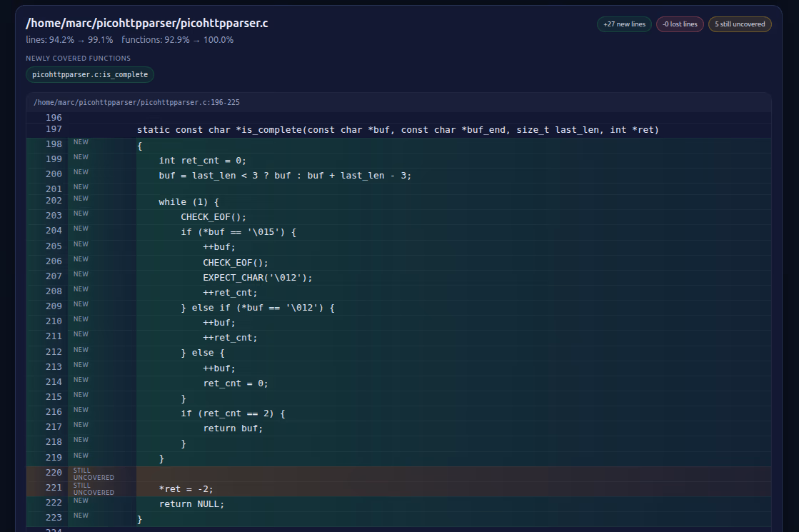
Task: Click the EXPECT_CHAR('\012') code line
Action: 257,277
